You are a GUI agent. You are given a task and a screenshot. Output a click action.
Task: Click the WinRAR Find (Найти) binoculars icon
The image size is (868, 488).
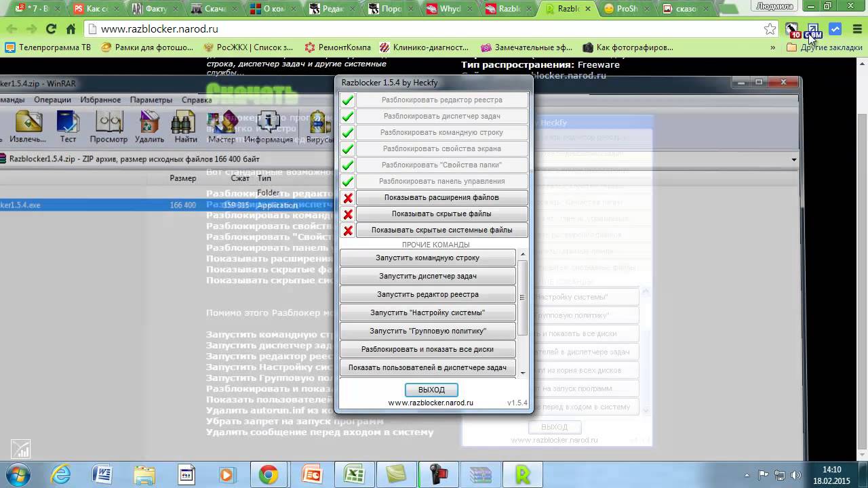185,127
